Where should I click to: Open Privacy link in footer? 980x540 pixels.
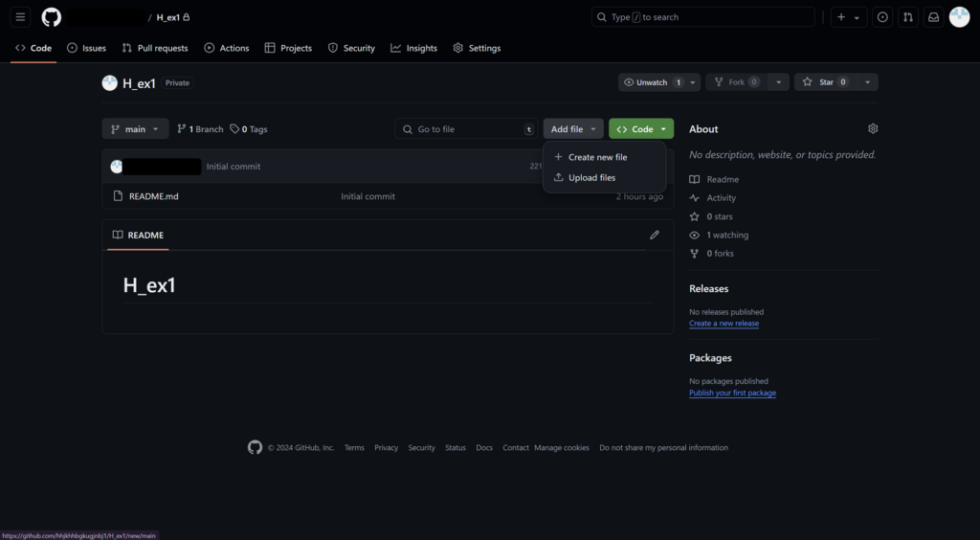pyautogui.click(x=387, y=448)
